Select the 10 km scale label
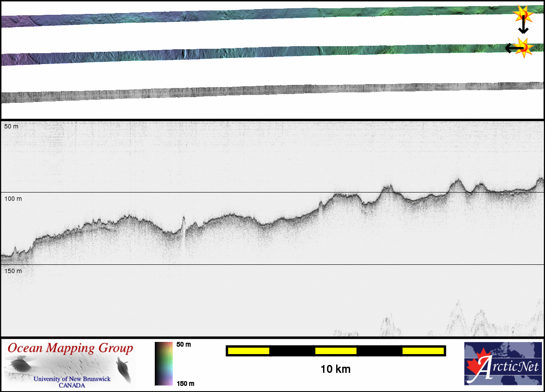545x392 pixels. pos(335,369)
